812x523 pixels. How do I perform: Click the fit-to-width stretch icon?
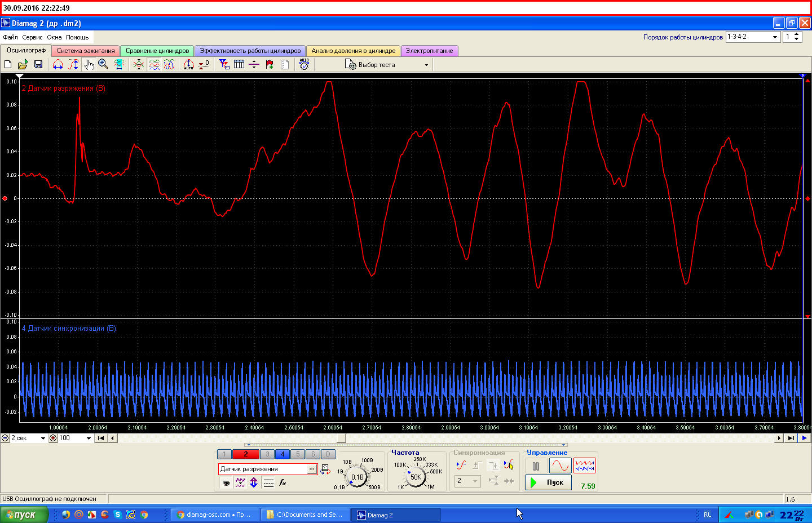[x=119, y=64]
